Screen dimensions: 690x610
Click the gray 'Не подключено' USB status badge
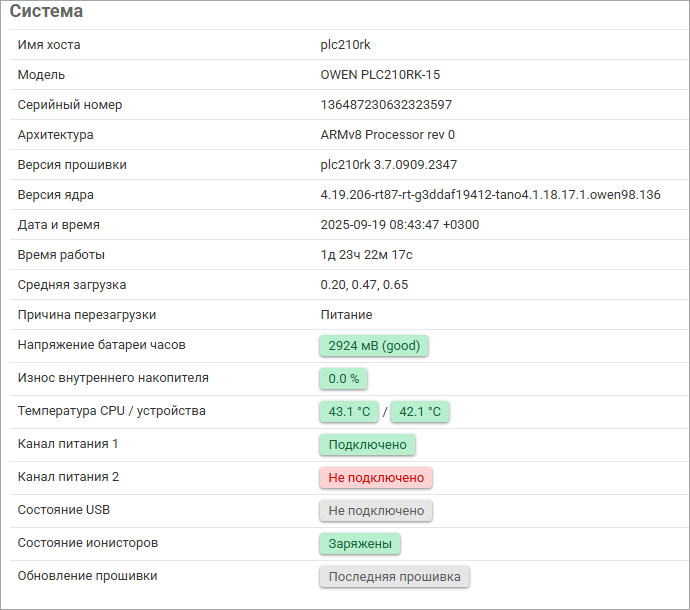(376, 511)
